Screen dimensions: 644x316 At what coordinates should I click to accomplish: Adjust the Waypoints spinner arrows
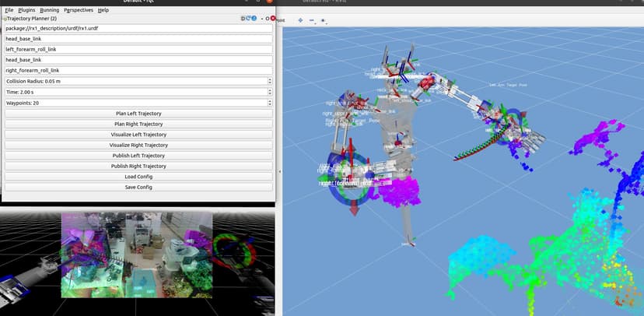[269, 103]
